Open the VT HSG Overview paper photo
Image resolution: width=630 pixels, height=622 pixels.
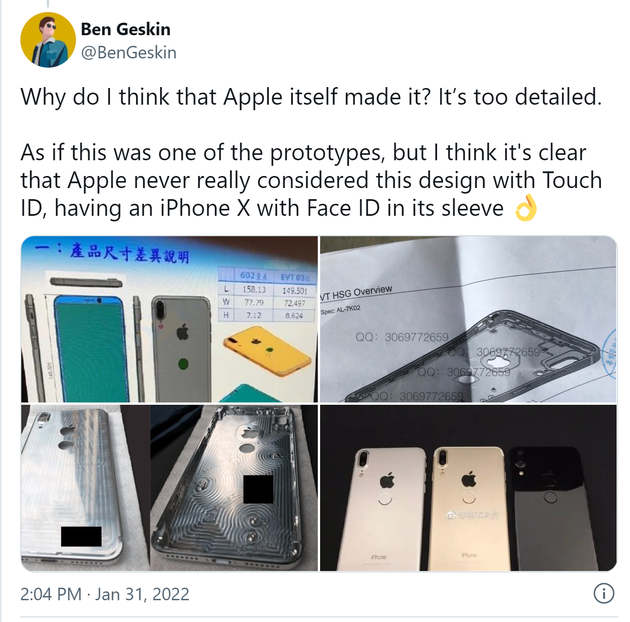(x=468, y=319)
